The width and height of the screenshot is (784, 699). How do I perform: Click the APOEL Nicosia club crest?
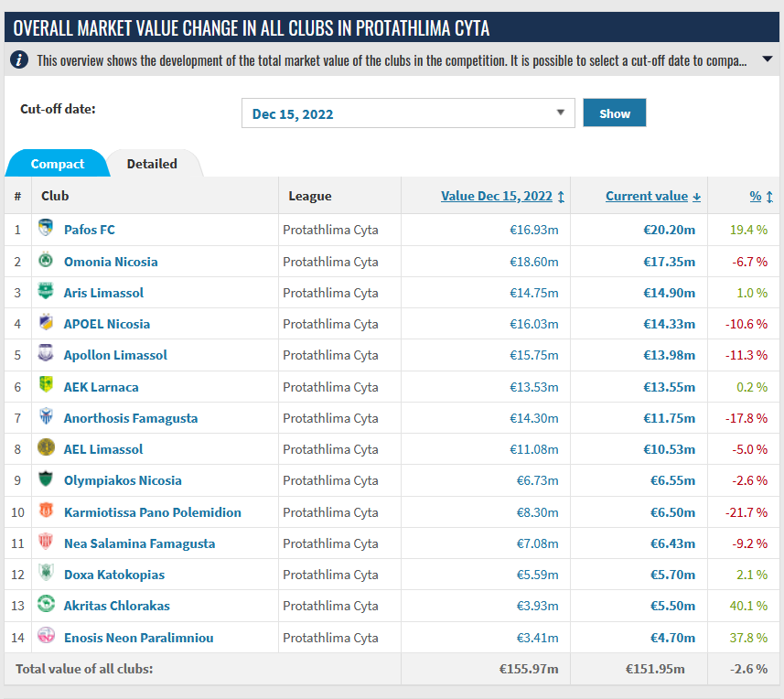click(46, 322)
